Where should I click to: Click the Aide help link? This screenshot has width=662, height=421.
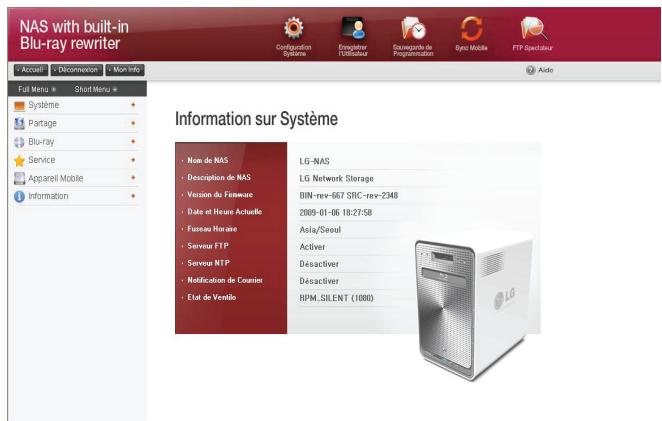click(545, 70)
